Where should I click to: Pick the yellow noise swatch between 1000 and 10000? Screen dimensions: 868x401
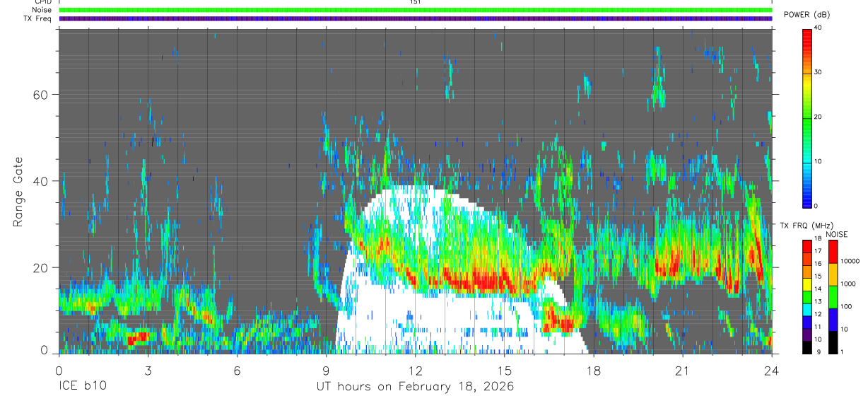tap(833, 274)
